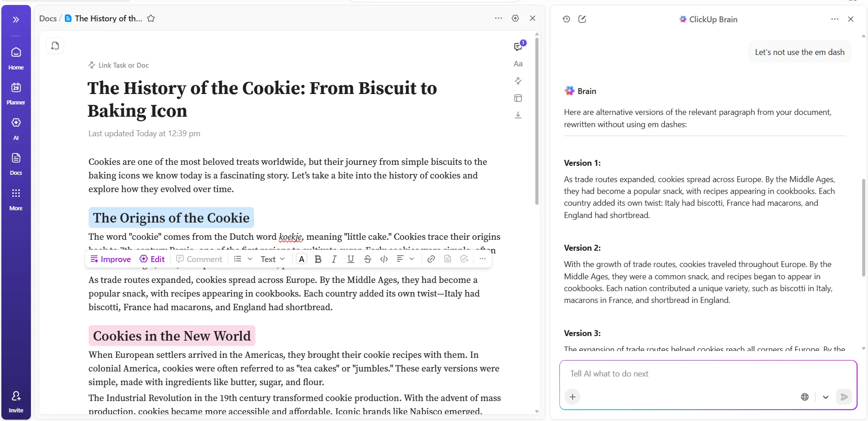Start a new Brain chat
The image size is (868, 421).
click(582, 19)
